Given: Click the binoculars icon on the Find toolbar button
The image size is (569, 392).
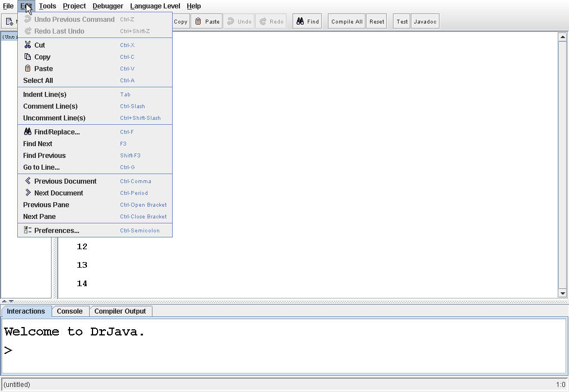Looking at the screenshot, I should tap(300, 21).
